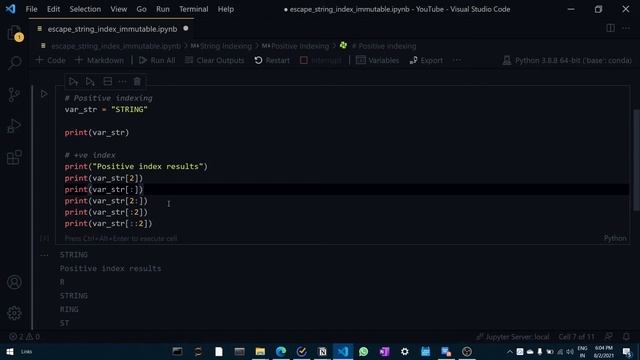Open the Run and Debug view
This screenshot has height=360, width=640.
click(x=14, y=126)
